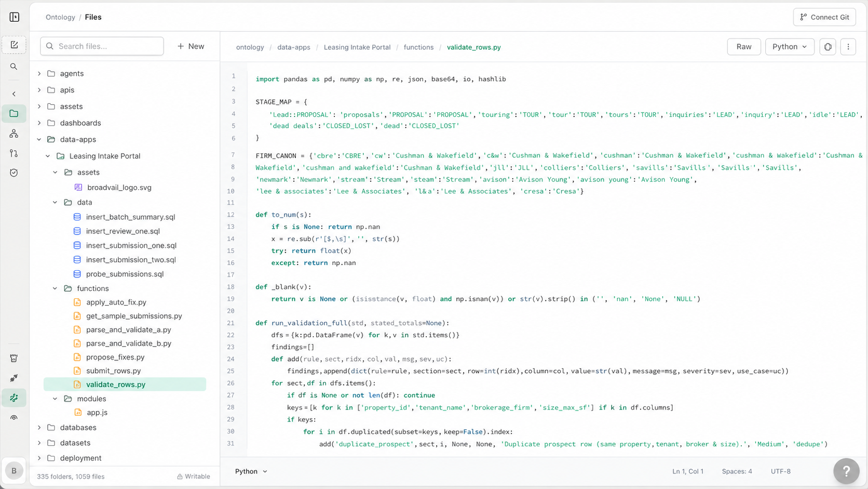Click the new note compose icon
This screenshot has width=868, height=489.
(14, 45)
